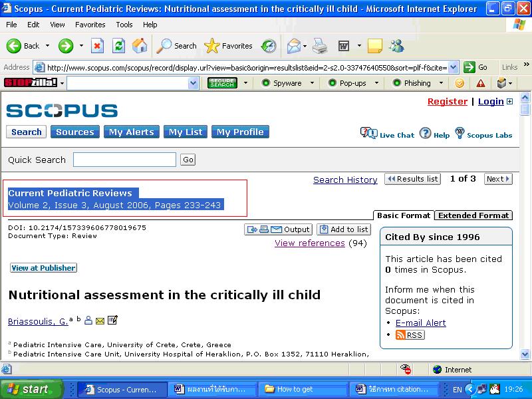Screen dimensions: 532x399
Task: Click the Register link
Action: coord(447,102)
